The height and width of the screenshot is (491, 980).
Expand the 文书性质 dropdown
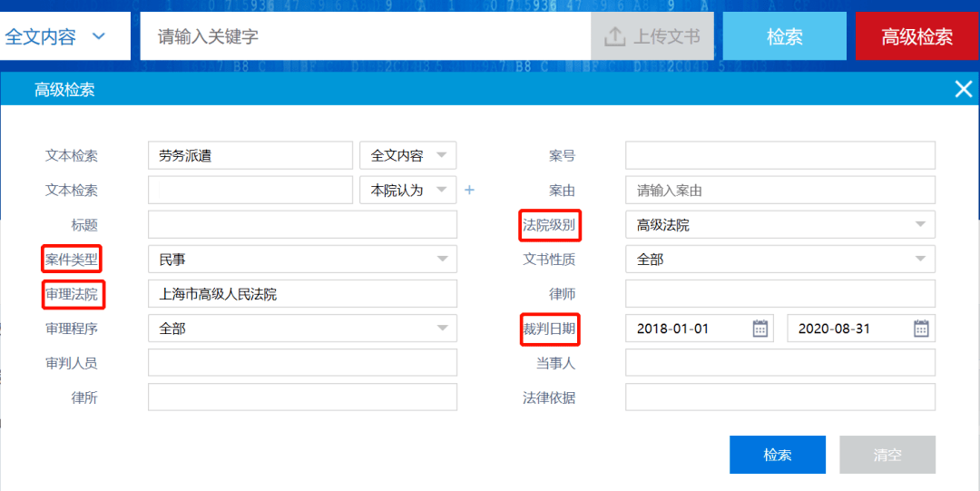click(x=779, y=260)
